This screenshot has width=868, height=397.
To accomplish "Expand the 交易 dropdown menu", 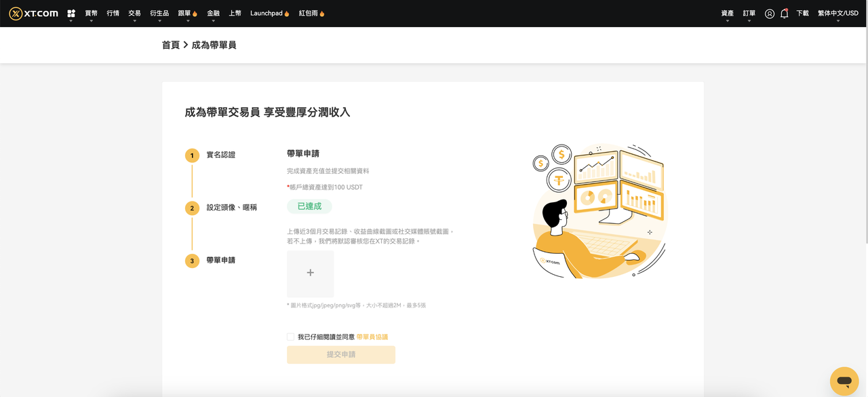I will [x=135, y=14].
